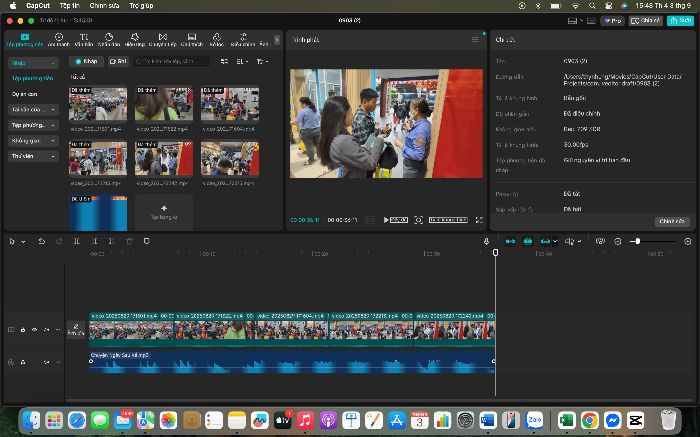Image resolution: width=700 pixels, height=437 pixels.
Task: Mute the video track audio
Action: click(x=46, y=330)
